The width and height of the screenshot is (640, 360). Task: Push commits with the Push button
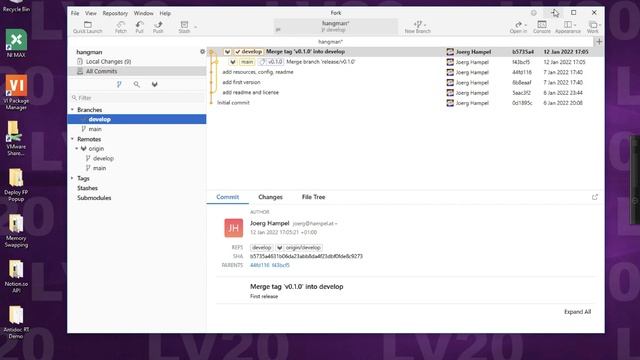158,27
